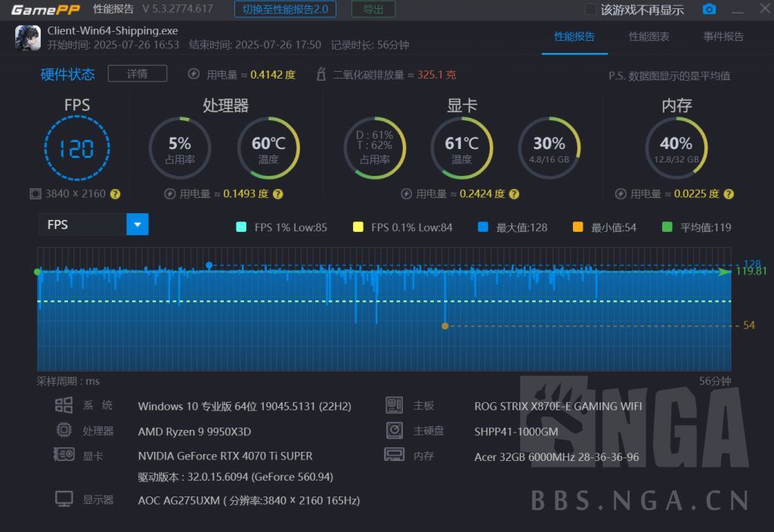This screenshot has width=774, height=532.
Task: Click the 显示器 monitor icon
Action: pyautogui.click(x=63, y=499)
